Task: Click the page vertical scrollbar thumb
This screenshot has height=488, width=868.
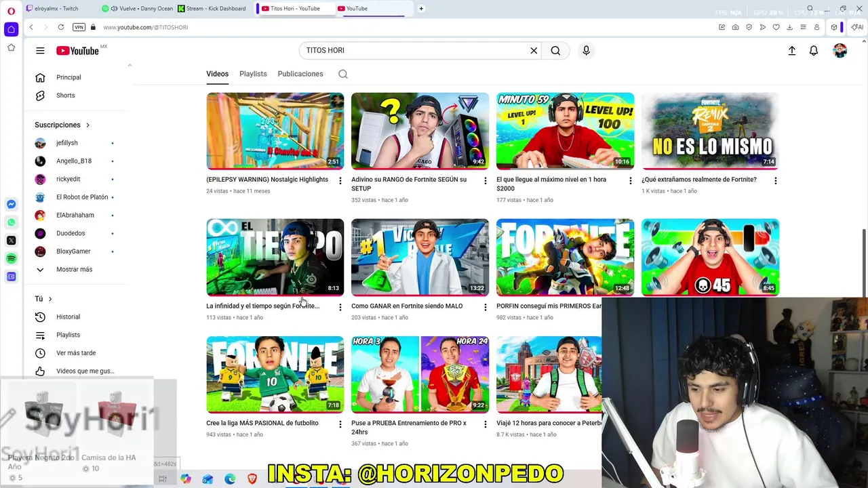Action: 864,263
